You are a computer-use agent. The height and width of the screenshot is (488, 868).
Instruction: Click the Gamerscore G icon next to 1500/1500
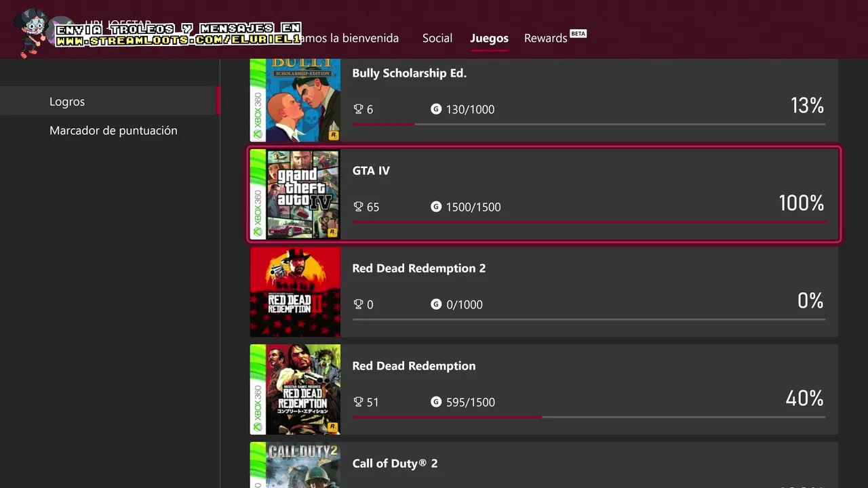[436, 206]
